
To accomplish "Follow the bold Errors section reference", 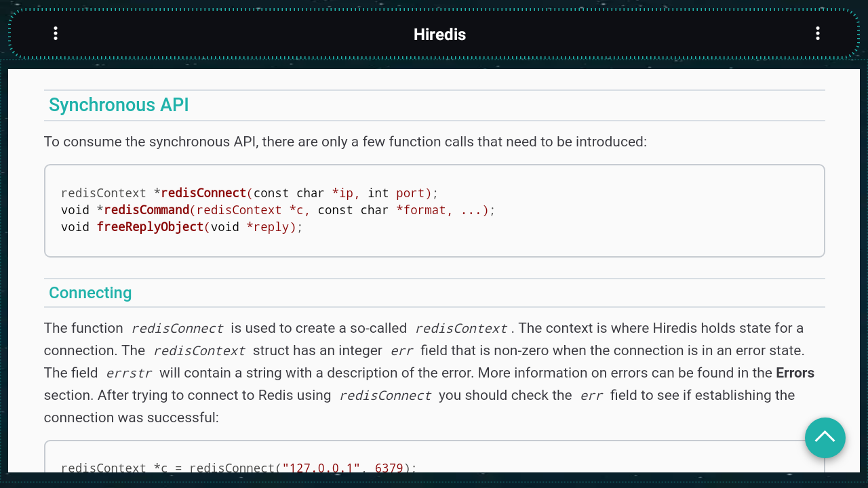I will click(795, 373).
